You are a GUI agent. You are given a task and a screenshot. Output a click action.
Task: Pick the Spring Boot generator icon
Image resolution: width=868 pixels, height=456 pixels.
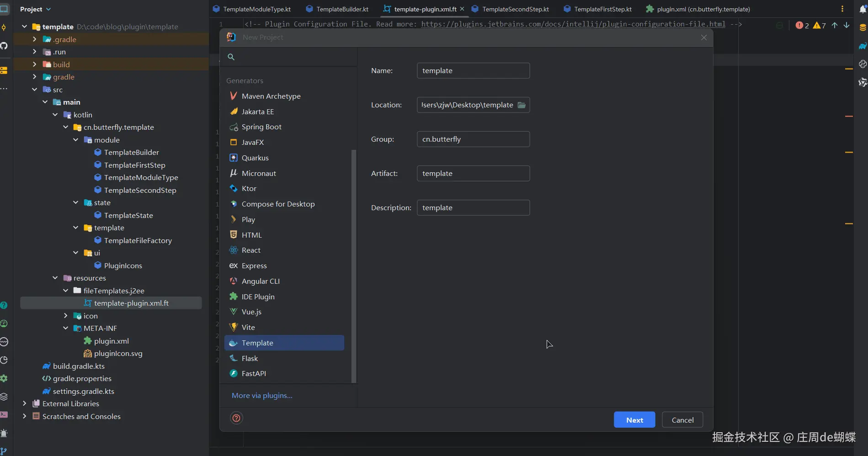234,127
